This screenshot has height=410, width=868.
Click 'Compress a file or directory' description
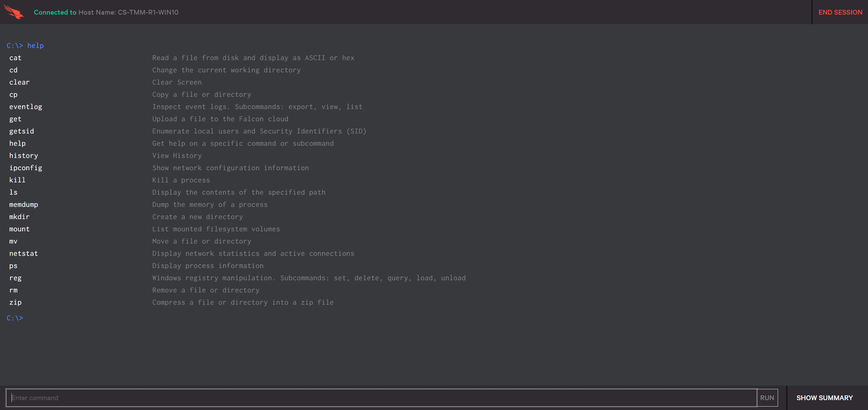[x=243, y=302]
